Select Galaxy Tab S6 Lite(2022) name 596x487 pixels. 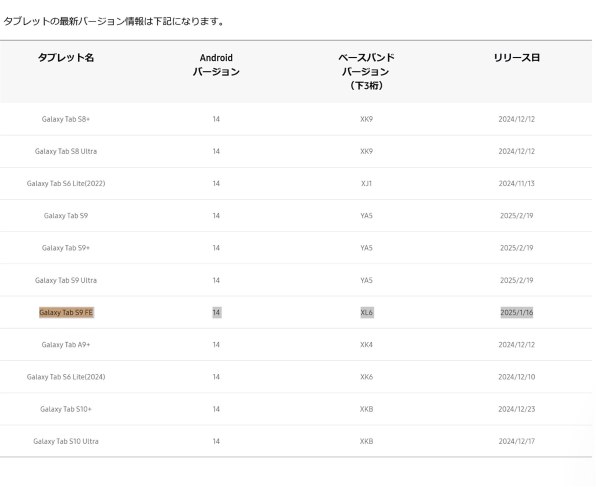(66, 183)
